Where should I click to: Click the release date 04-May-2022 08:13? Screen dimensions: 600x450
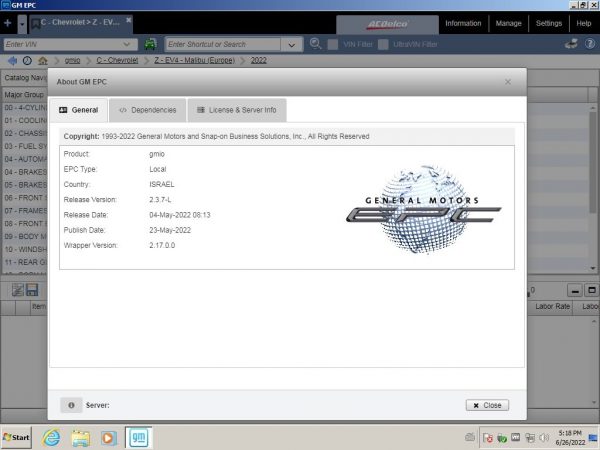179,215
